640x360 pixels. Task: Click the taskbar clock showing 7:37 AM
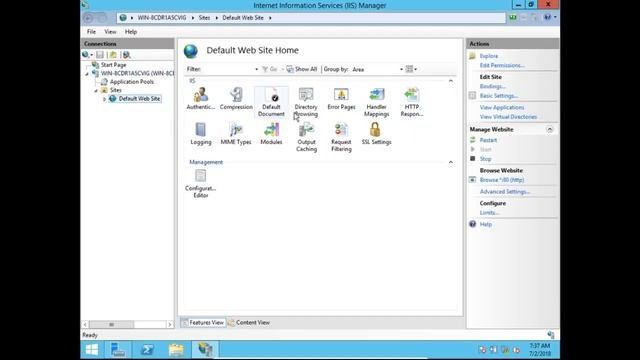(540, 350)
